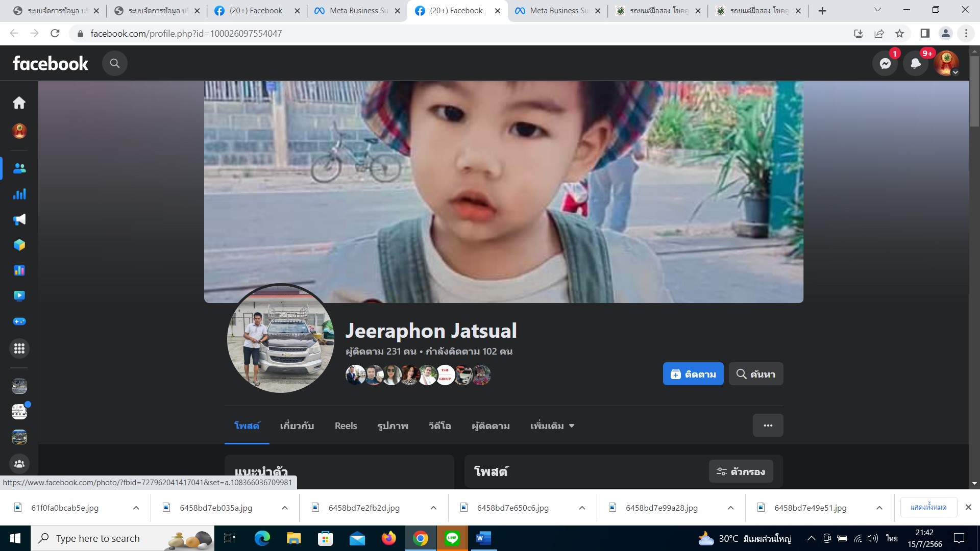This screenshot has height=551, width=980.
Task: Click the ติดตาม follow button
Action: point(693,374)
